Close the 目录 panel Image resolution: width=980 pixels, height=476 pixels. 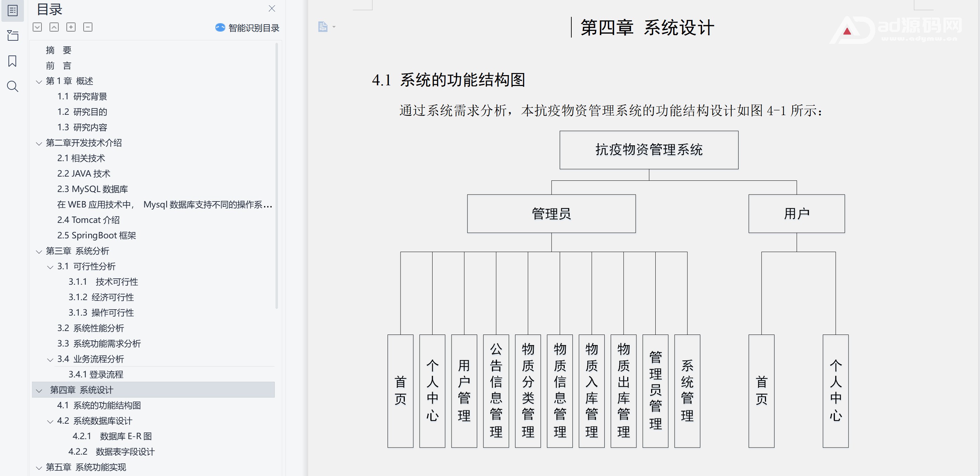[x=272, y=8]
